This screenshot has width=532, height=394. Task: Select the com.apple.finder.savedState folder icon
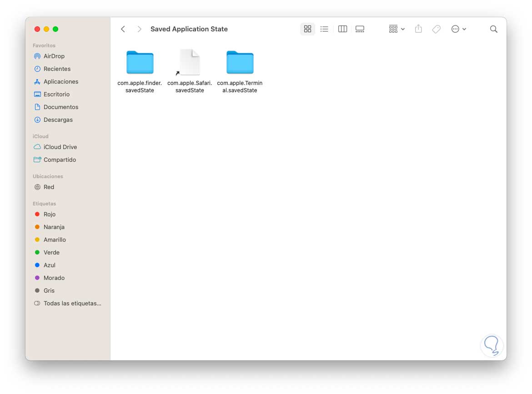click(140, 62)
